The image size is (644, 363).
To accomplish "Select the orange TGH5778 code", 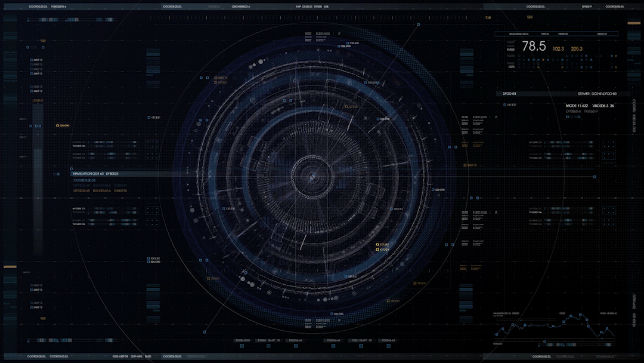I will tap(120, 190).
